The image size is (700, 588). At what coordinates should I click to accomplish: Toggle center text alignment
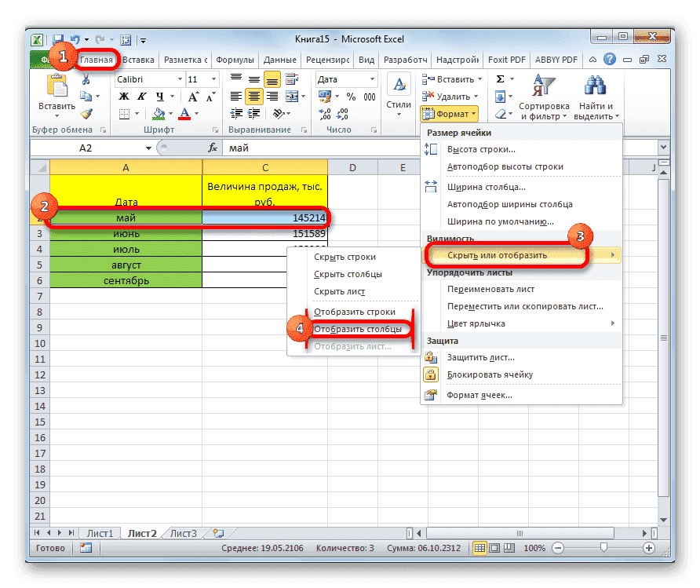pos(253,96)
